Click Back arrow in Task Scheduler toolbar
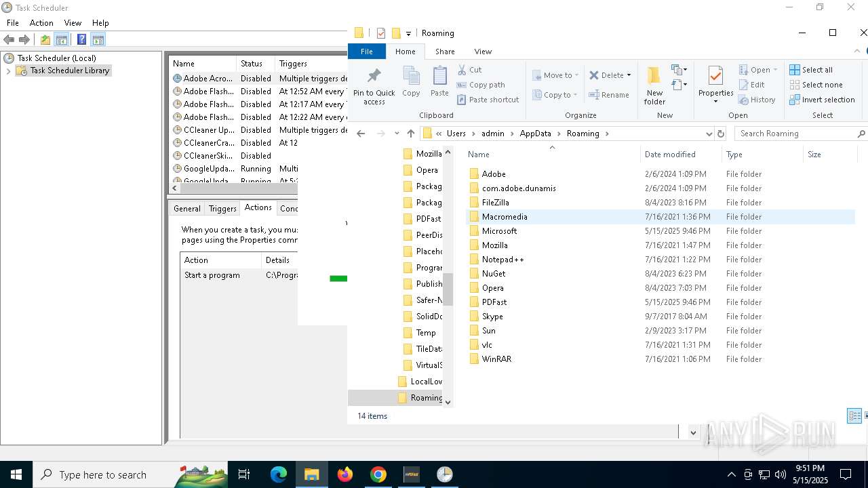 (x=9, y=40)
